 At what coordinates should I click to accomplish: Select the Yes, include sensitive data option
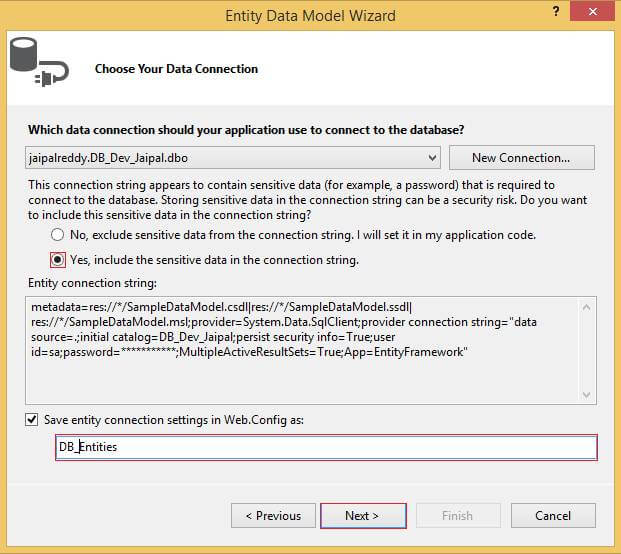(x=57, y=260)
